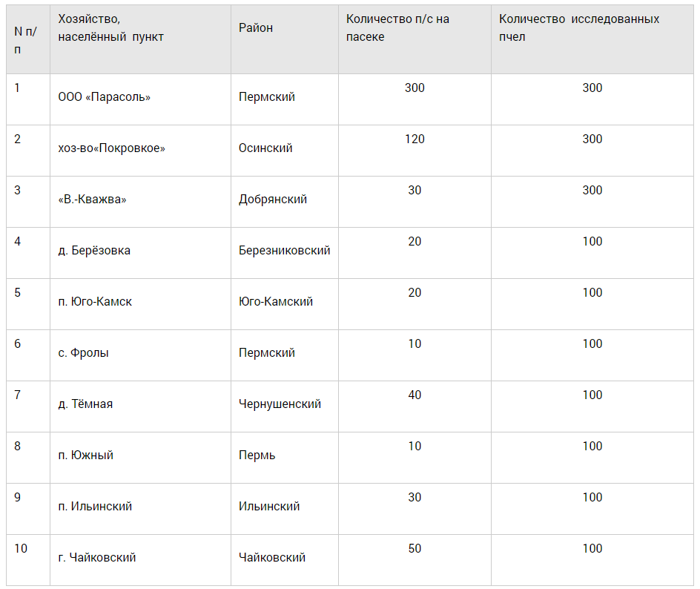Select the cell 'ООО «Парасоль»'
This screenshot has width=700, height=589.
pyautogui.click(x=105, y=97)
